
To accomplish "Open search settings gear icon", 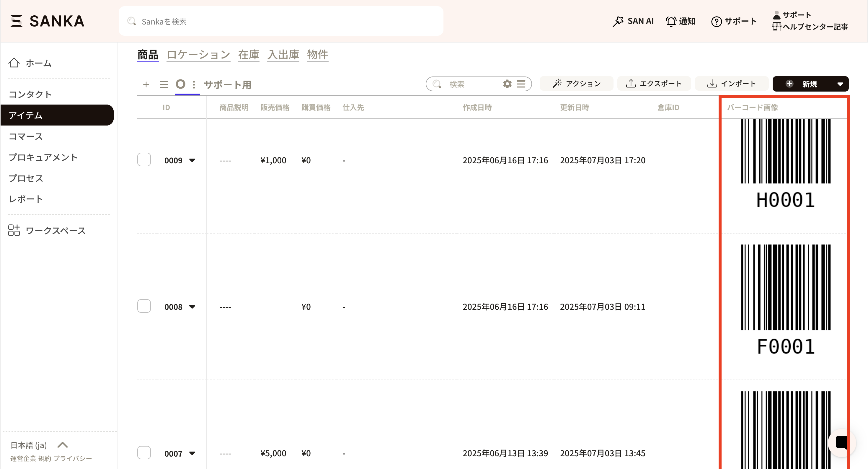I will click(507, 84).
